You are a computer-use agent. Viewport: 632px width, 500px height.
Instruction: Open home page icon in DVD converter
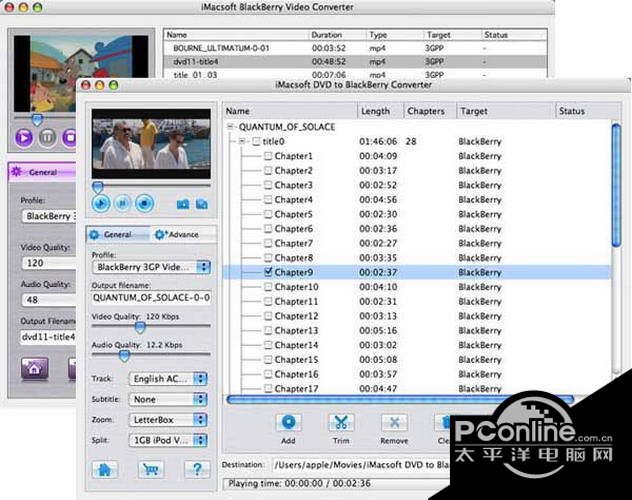(105, 469)
